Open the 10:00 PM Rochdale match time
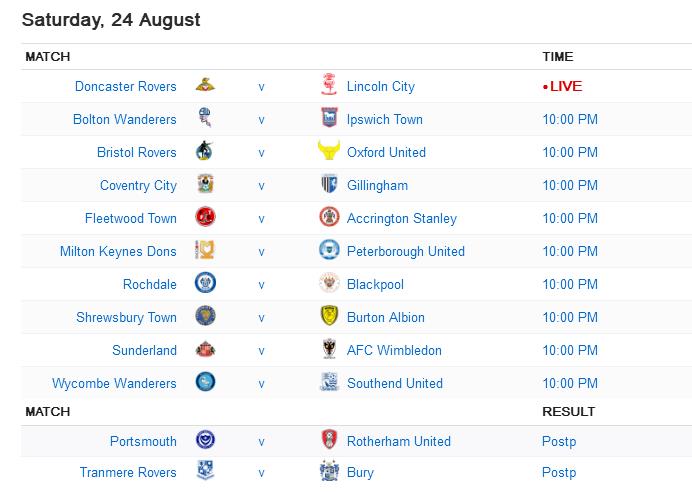Viewport: 692px width, 493px height. click(x=570, y=284)
